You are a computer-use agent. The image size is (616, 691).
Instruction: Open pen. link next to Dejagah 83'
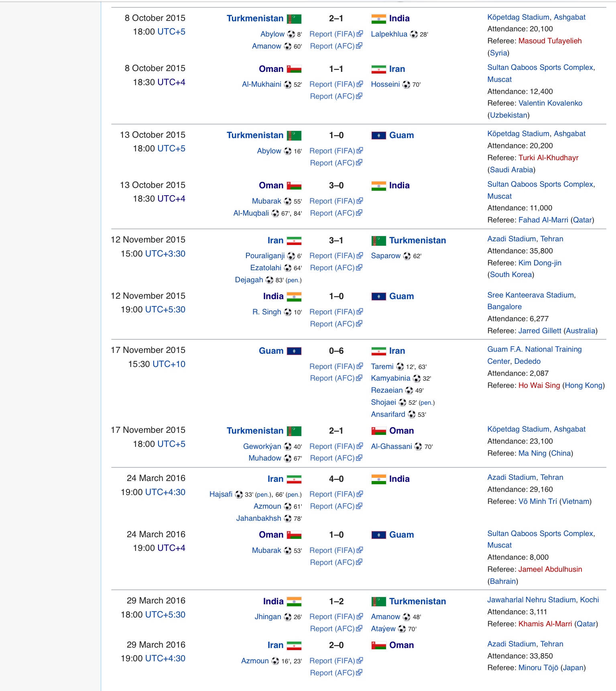(x=293, y=280)
